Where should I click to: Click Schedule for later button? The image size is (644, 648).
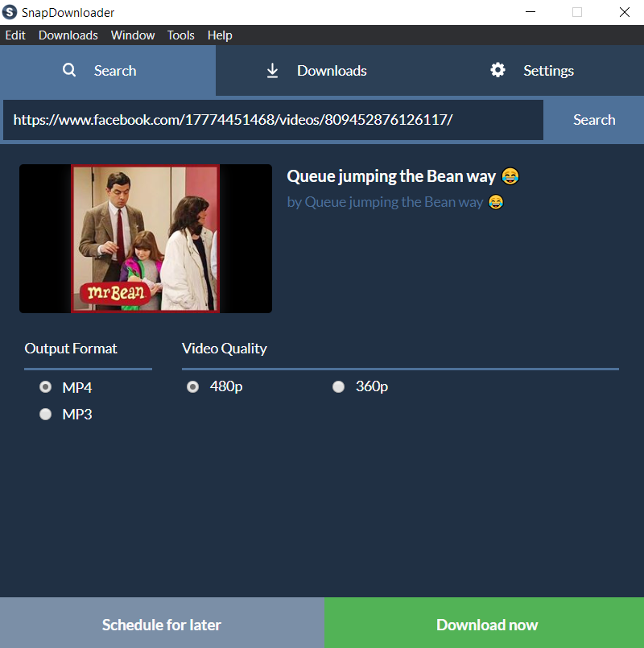coord(162,623)
